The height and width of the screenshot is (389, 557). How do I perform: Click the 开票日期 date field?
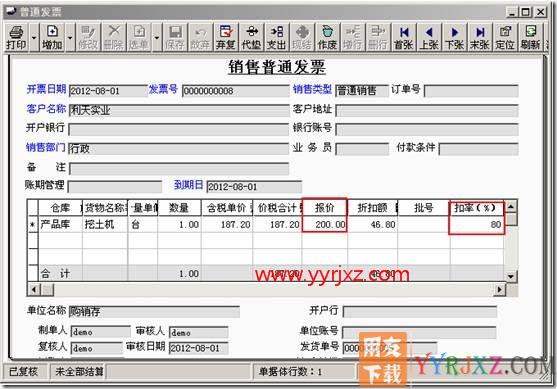click(x=108, y=91)
